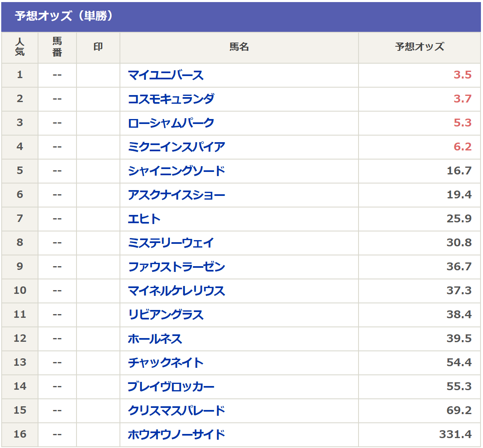Click the 馬名 column header
Screen dimensions: 483x448
click(x=239, y=47)
